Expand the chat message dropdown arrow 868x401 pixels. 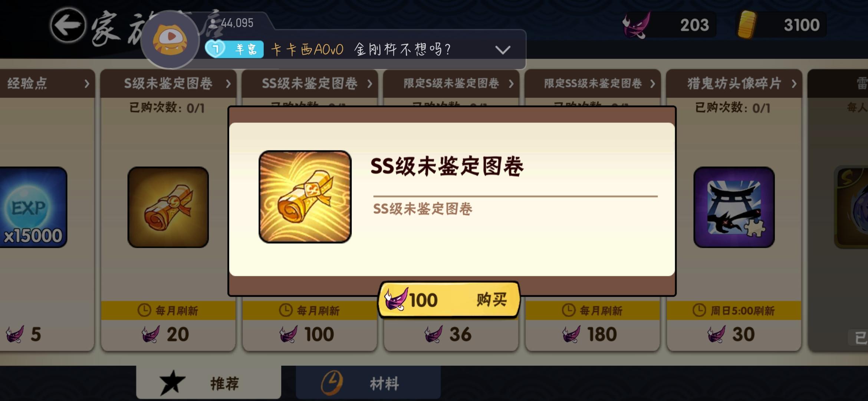tap(503, 50)
